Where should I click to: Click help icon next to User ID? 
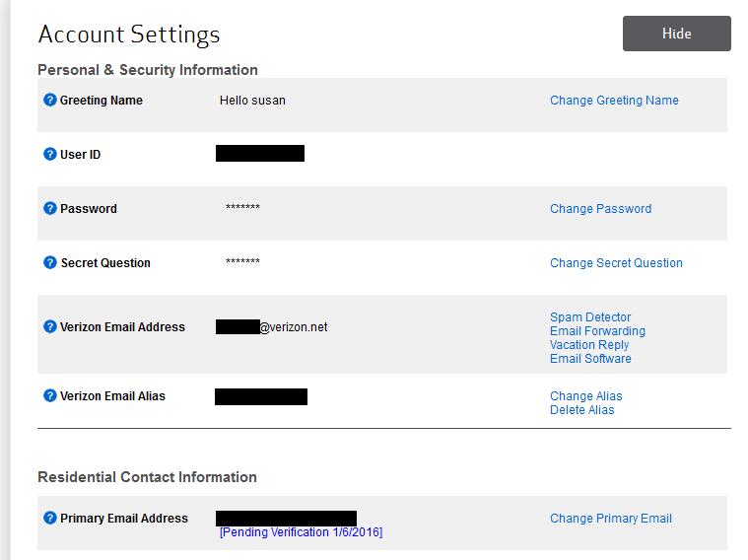(50, 155)
